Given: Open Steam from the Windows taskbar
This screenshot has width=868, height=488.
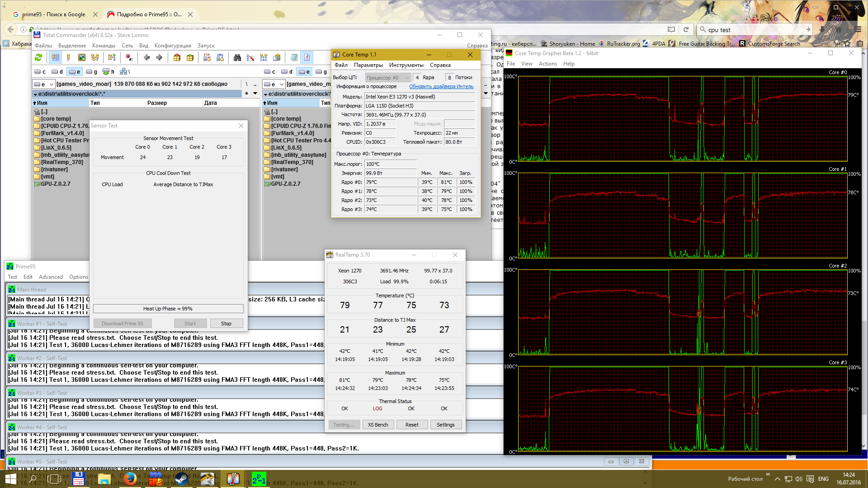Looking at the screenshot, I should [x=181, y=479].
